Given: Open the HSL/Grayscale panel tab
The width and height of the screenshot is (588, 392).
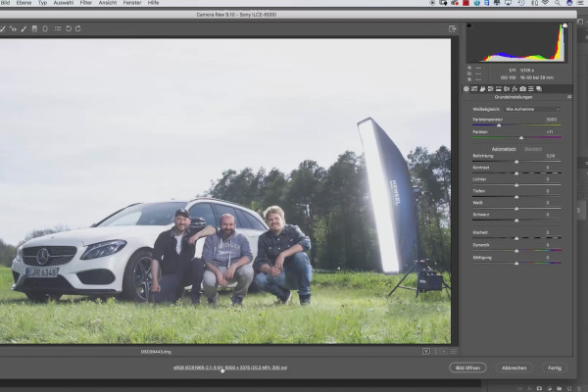Looking at the screenshot, I should coord(491,89).
